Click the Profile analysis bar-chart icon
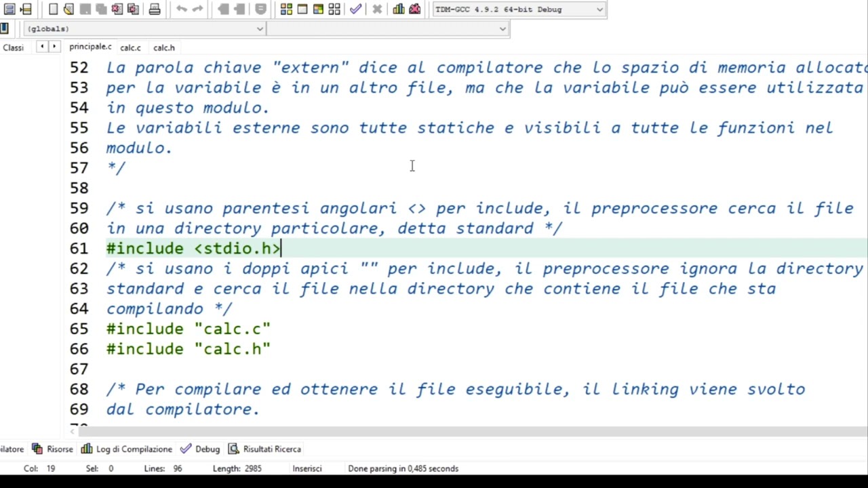The width and height of the screenshot is (868, 488). [x=399, y=9]
